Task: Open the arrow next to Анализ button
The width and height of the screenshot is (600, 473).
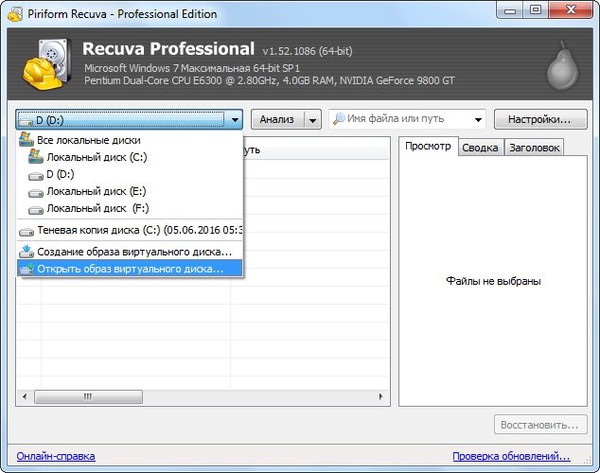Action: coord(313,120)
